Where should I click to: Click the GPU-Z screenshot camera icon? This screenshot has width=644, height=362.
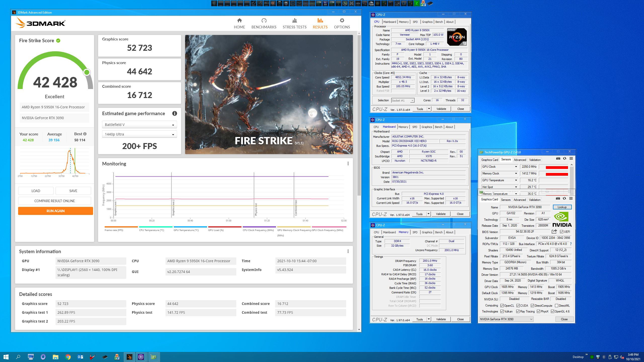pyautogui.click(x=558, y=199)
